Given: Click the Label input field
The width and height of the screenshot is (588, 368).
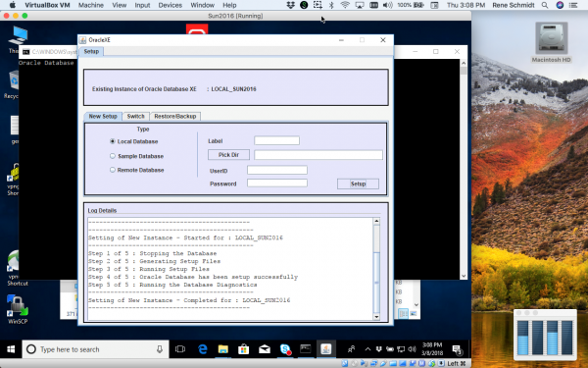Looking at the screenshot, I should (276, 140).
